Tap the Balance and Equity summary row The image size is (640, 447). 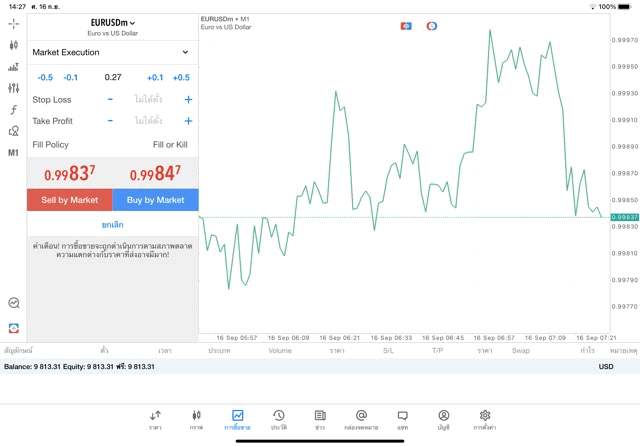click(320, 367)
